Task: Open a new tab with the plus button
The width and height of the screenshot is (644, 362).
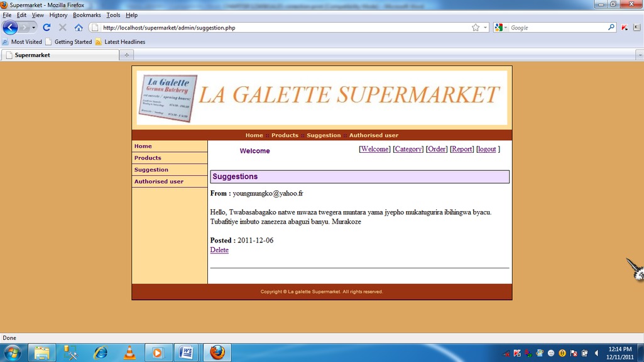Action: click(126, 55)
